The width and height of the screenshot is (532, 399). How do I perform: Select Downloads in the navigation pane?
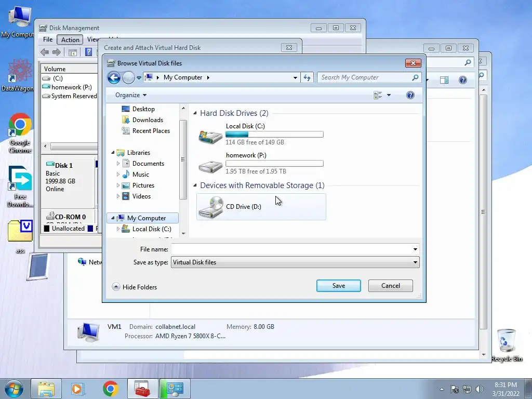click(148, 120)
